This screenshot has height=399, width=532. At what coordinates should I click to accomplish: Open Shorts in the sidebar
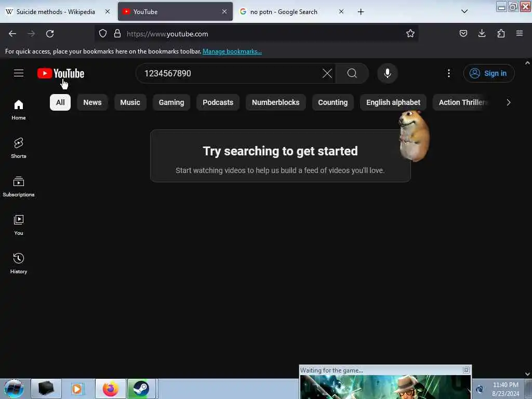click(x=19, y=148)
